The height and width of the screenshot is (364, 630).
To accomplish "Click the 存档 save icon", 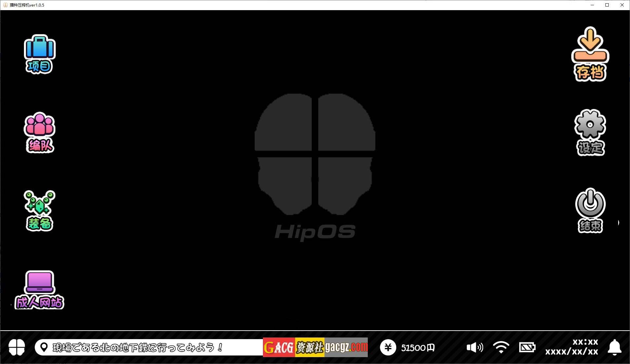I will click(x=590, y=54).
